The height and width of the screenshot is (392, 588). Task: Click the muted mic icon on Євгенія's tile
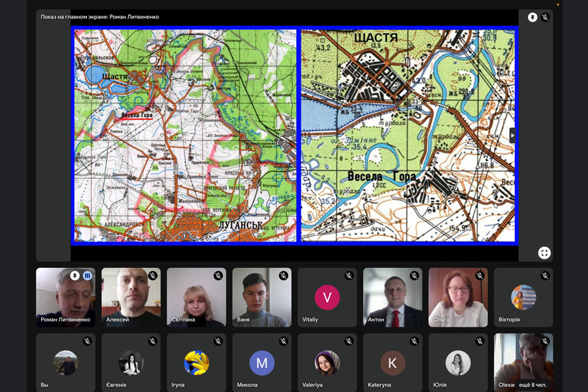tap(153, 341)
